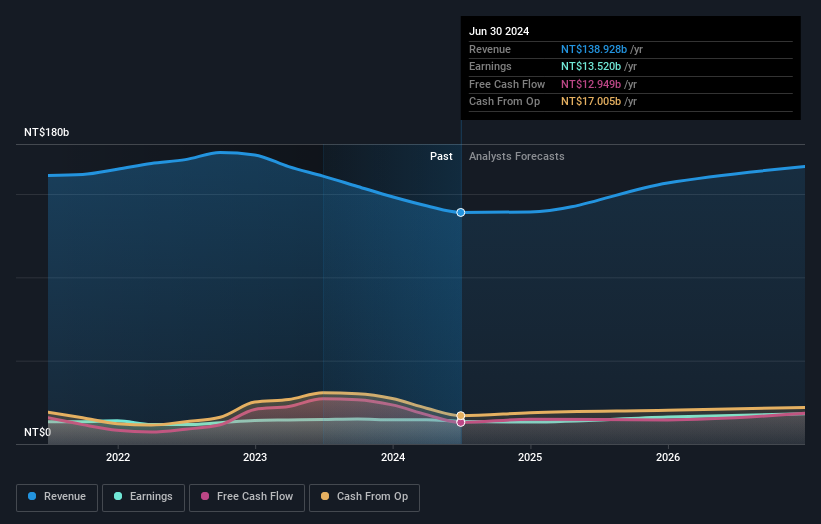Click the 2022 x-axis label

118,457
